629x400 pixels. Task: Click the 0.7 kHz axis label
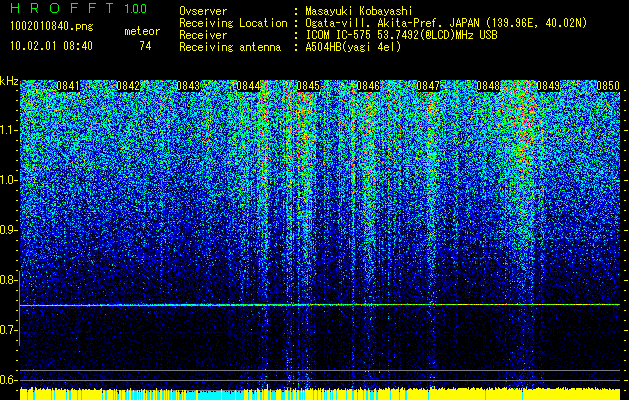pyautogui.click(x=8, y=330)
